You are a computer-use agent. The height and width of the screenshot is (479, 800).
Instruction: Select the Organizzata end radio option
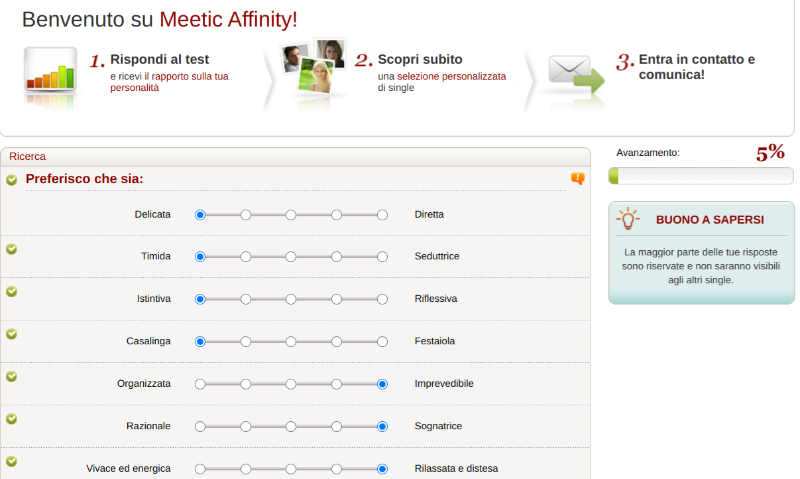point(200,384)
